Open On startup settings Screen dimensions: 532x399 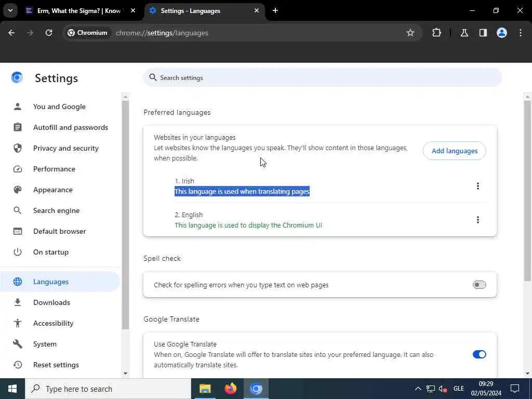pyautogui.click(x=60, y=252)
